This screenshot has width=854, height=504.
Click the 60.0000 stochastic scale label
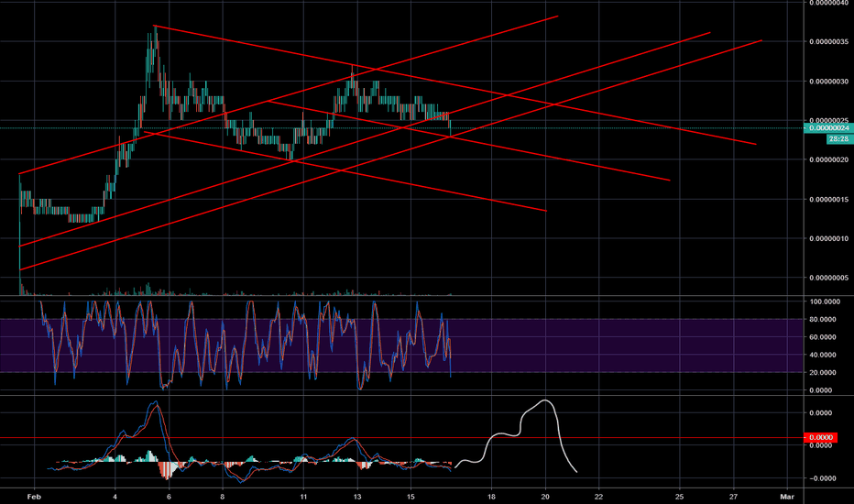pos(825,337)
